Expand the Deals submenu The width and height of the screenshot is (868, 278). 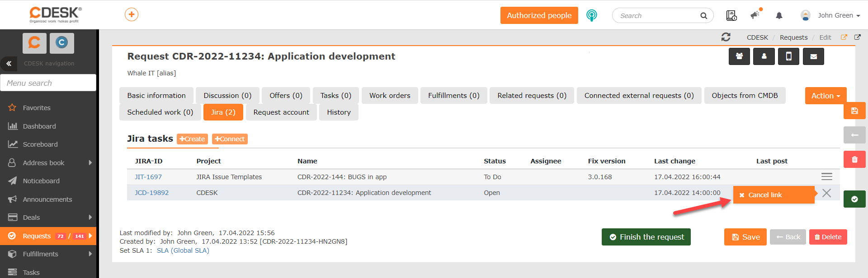(x=90, y=217)
